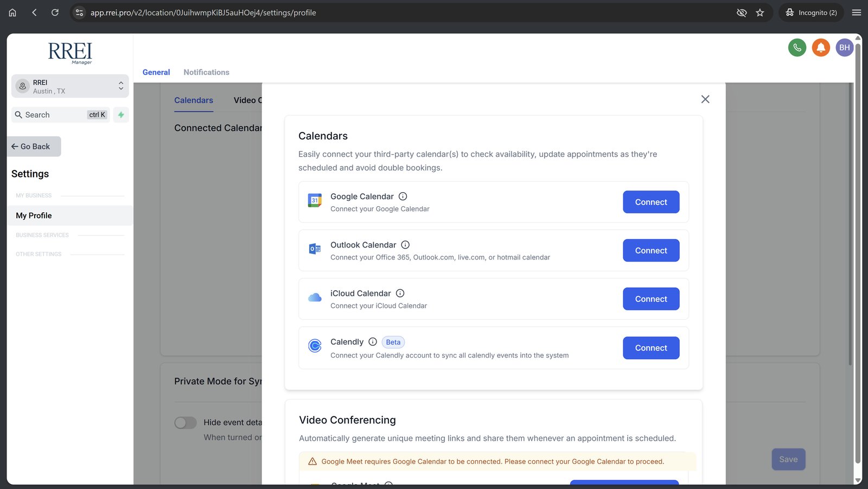Reload the page with browser refresh icon

pyautogui.click(x=55, y=12)
